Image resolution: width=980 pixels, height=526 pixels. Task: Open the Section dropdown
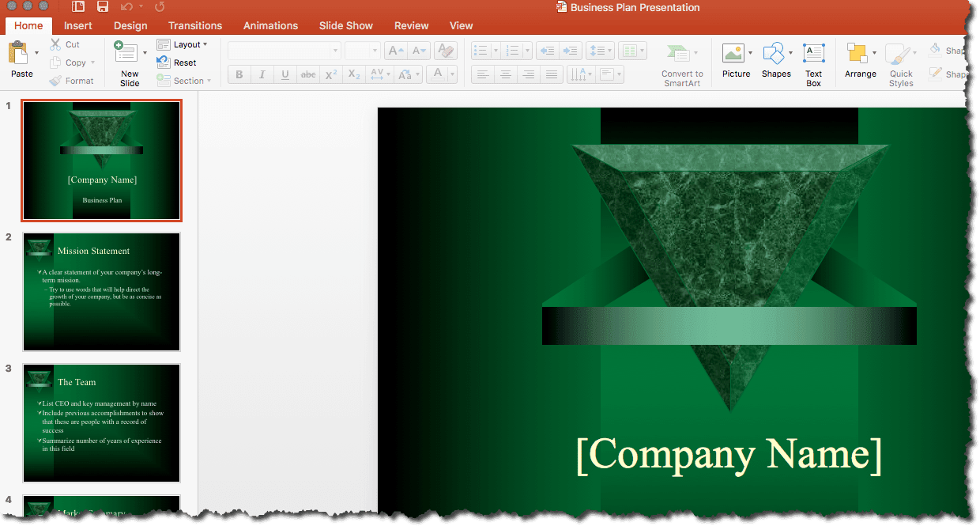coord(183,81)
